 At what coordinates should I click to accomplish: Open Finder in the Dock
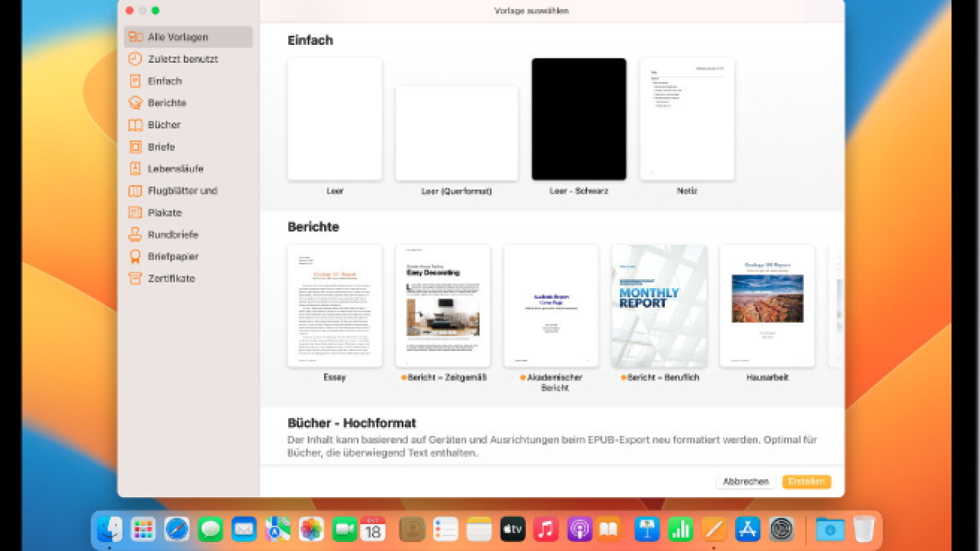pyautogui.click(x=109, y=529)
